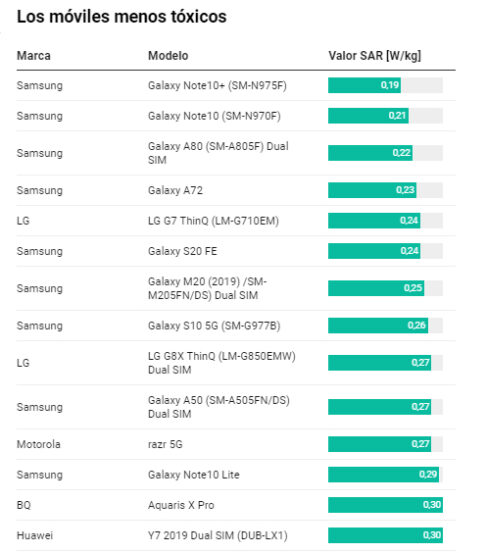Select Galaxy S10 5G (SM-G977B) row
Viewport: 486px width, 553px height.
[x=236, y=326]
